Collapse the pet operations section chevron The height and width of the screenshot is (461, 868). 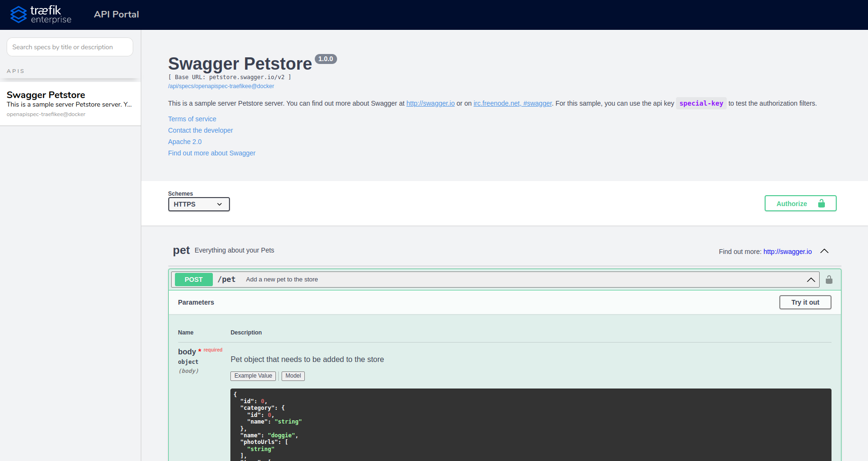[824, 251]
